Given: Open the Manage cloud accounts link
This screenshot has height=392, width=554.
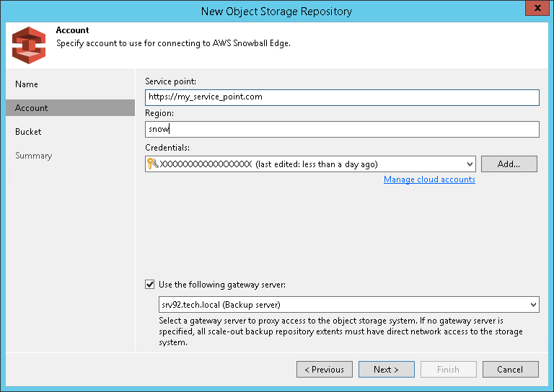Looking at the screenshot, I should point(429,179).
